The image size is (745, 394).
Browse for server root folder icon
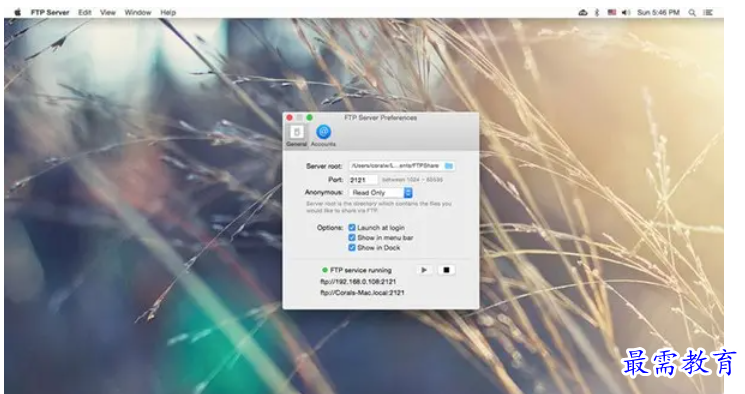pyautogui.click(x=449, y=166)
